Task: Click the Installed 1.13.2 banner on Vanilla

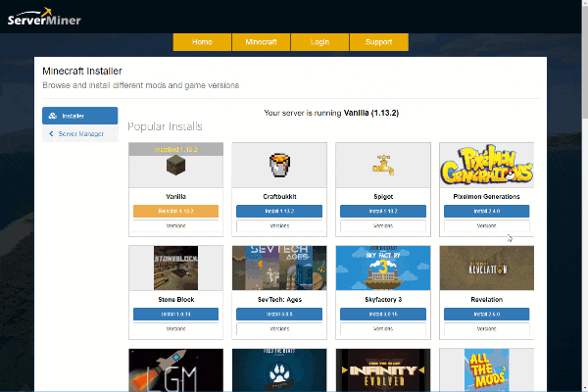Action: tap(175, 149)
